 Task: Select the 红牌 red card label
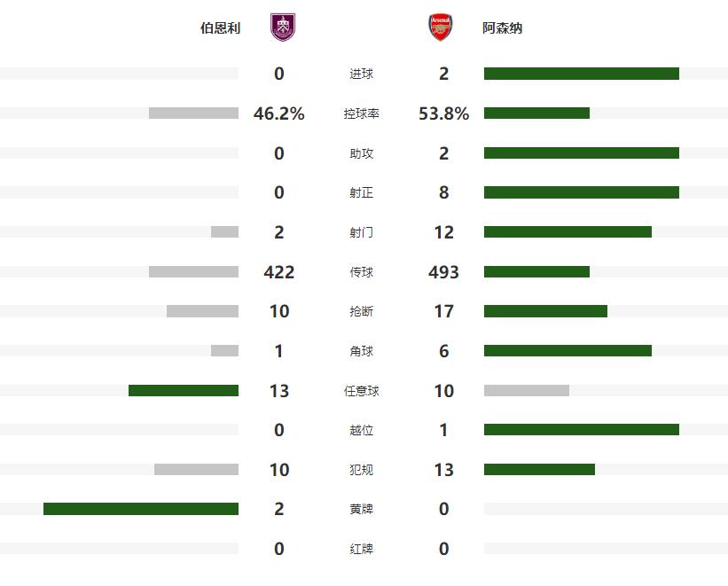pyautogui.click(x=361, y=549)
